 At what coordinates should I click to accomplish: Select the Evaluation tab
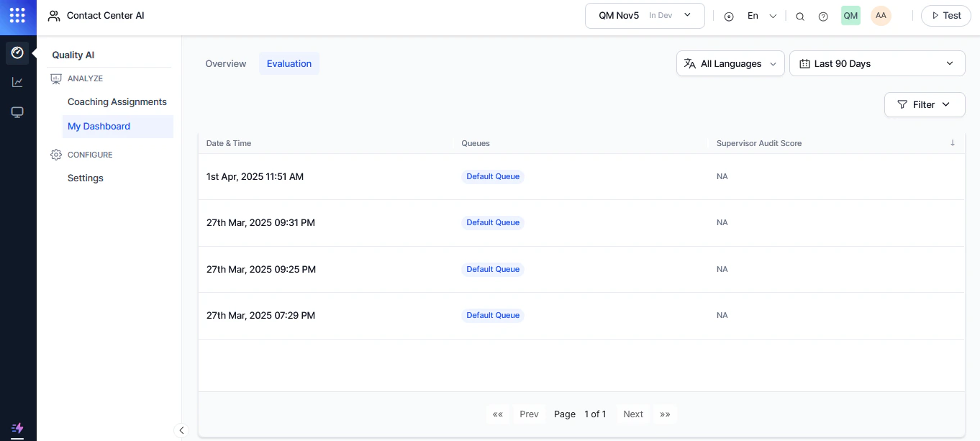[289, 63]
